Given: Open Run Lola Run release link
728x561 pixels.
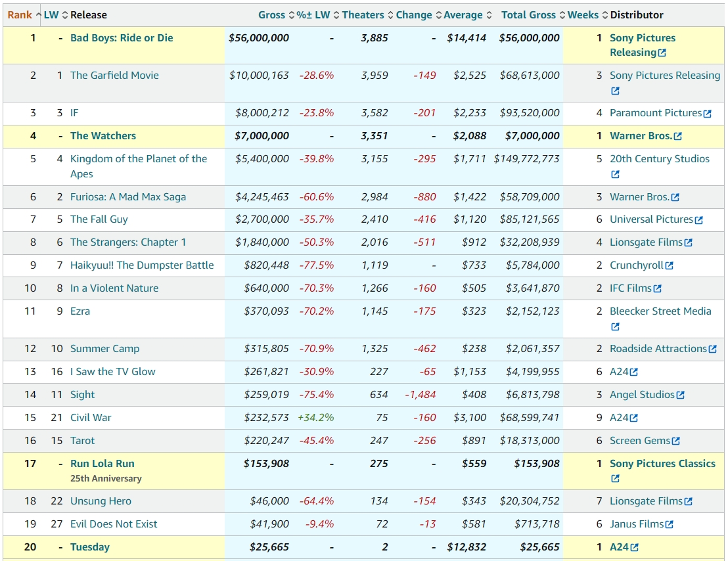Looking at the screenshot, I should pos(102,464).
